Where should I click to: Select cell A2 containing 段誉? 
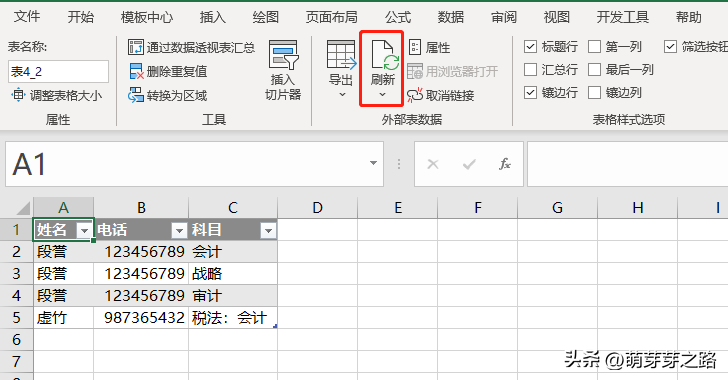[x=64, y=252]
